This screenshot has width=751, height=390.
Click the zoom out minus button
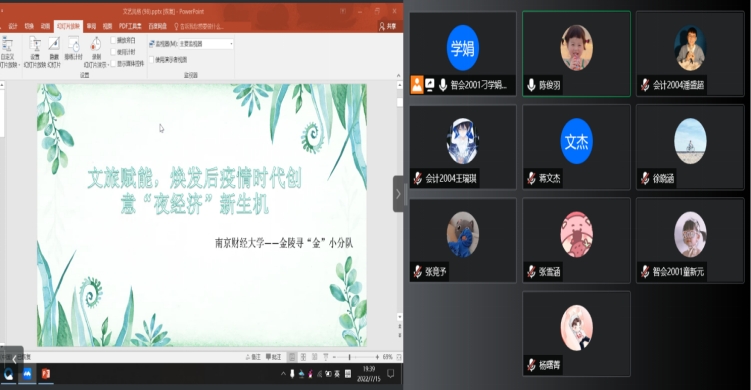click(x=334, y=357)
